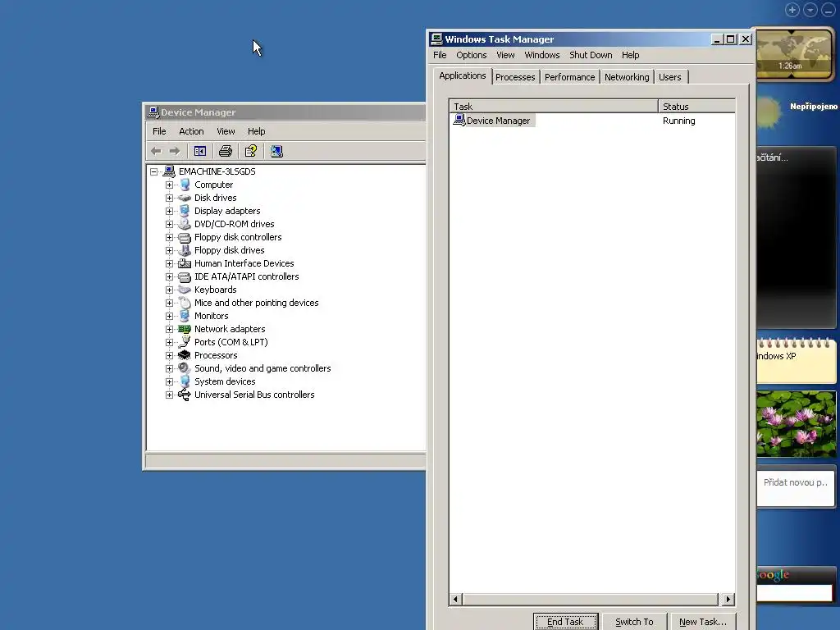Click the New Task... button
840x630 pixels.
[703, 622]
